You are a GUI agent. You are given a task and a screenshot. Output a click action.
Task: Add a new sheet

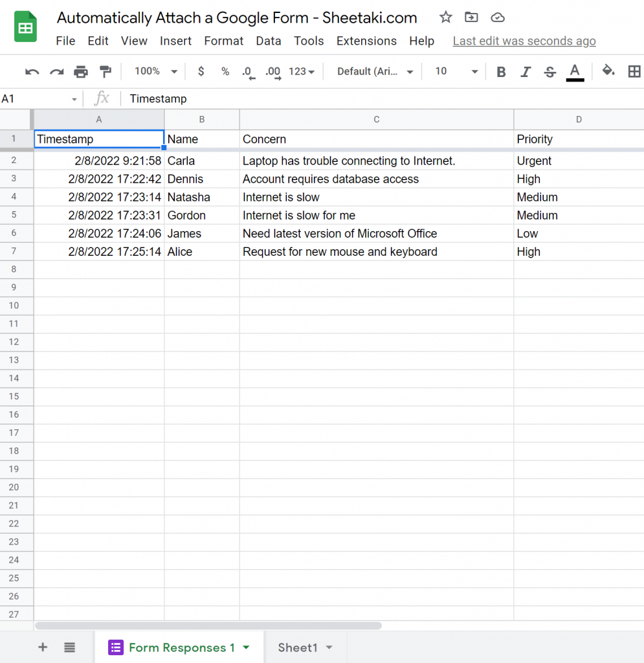click(42, 647)
